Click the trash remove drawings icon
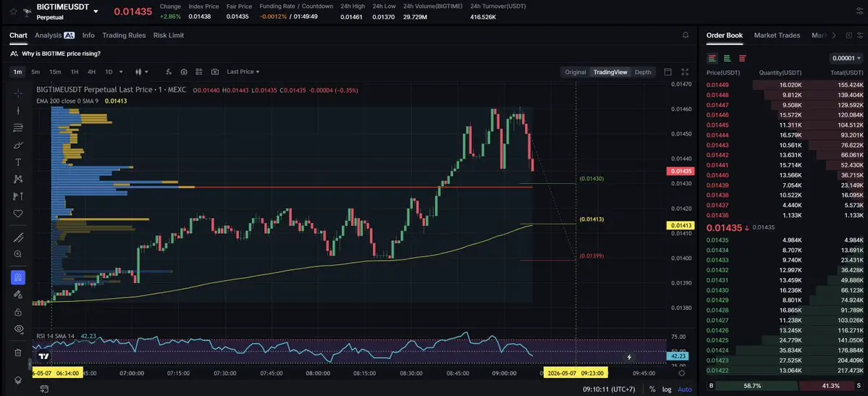This screenshot has height=396, width=868. (17, 353)
